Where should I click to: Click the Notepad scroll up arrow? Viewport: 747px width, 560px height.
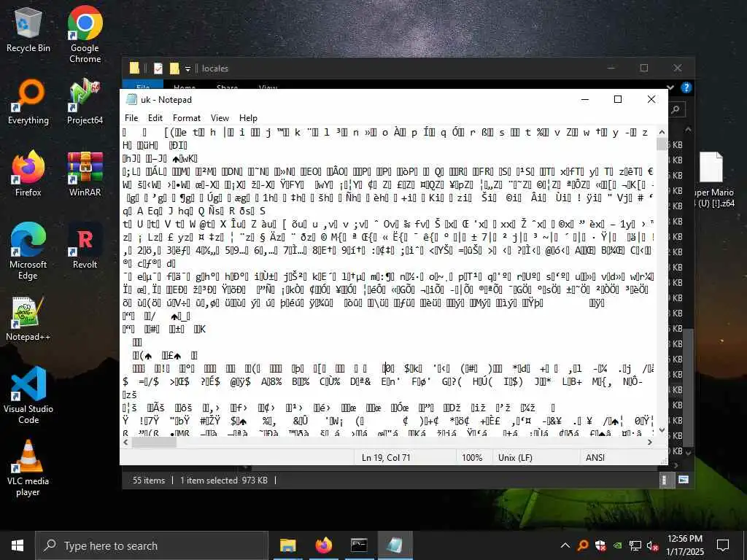[x=662, y=132]
